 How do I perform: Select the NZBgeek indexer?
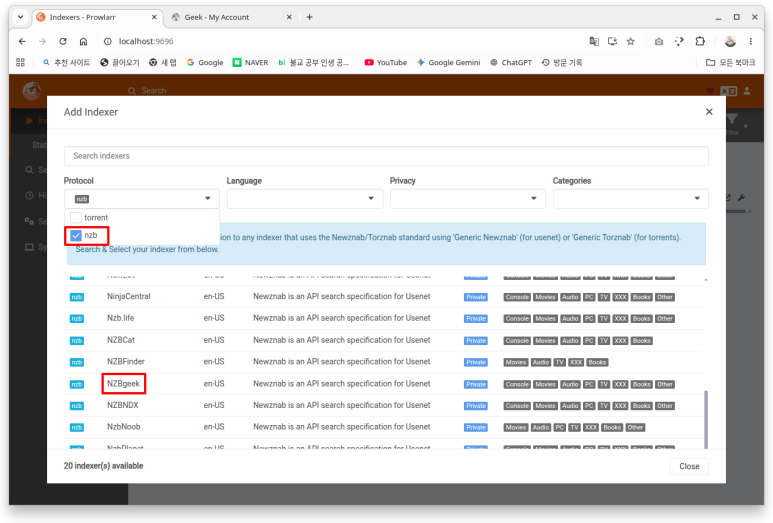[123, 384]
